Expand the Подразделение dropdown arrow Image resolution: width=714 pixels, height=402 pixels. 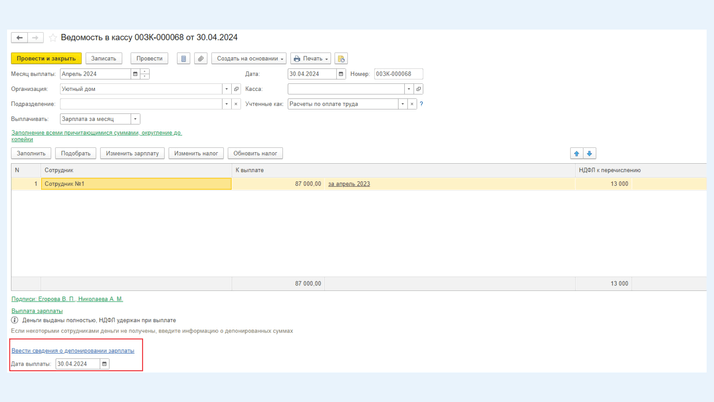point(226,104)
